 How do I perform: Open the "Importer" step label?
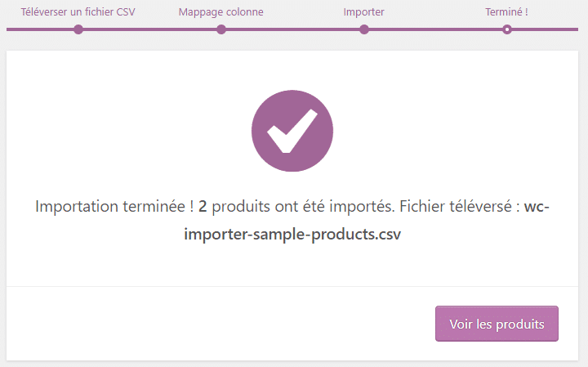click(363, 12)
